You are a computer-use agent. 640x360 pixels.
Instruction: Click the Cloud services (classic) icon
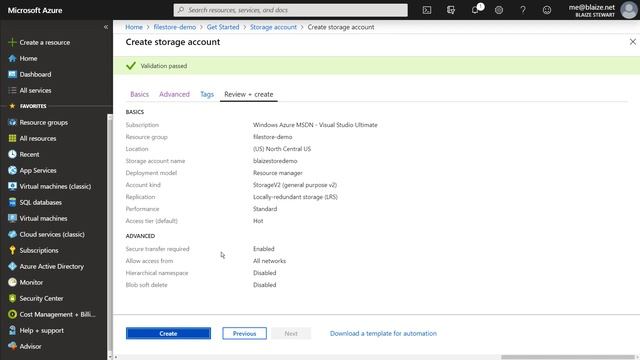click(x=12, y=234)
